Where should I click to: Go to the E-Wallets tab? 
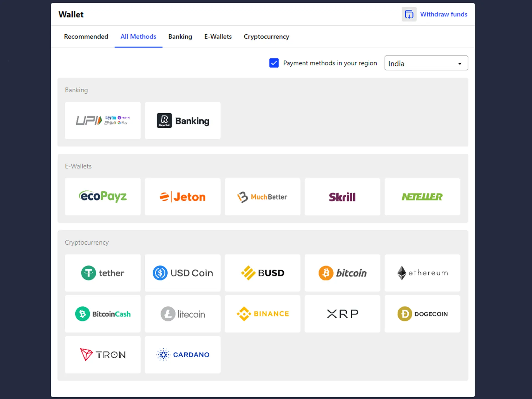pos(218,37)
